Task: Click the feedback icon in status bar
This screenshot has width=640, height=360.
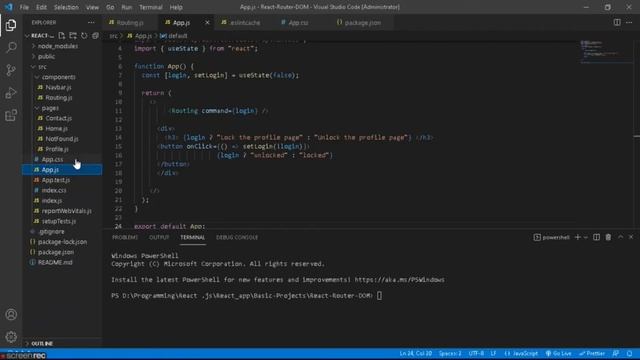Action: [616, 353]
